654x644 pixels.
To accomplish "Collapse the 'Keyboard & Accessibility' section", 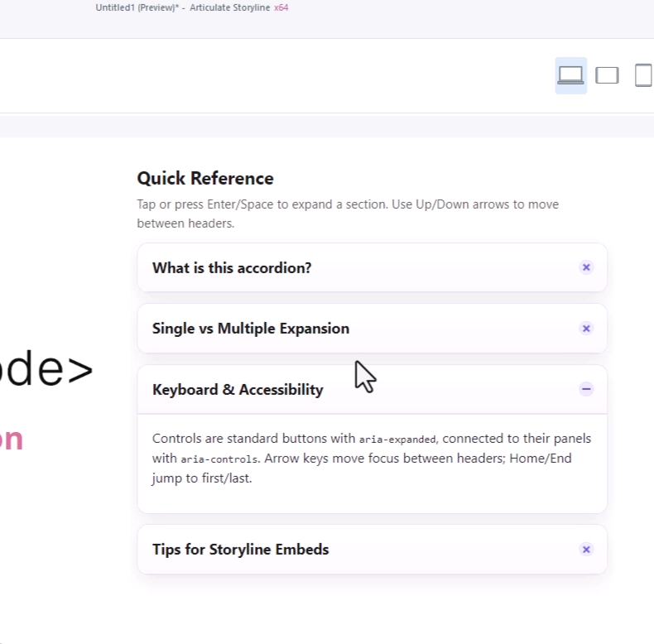I will click(x=238, y=390).
